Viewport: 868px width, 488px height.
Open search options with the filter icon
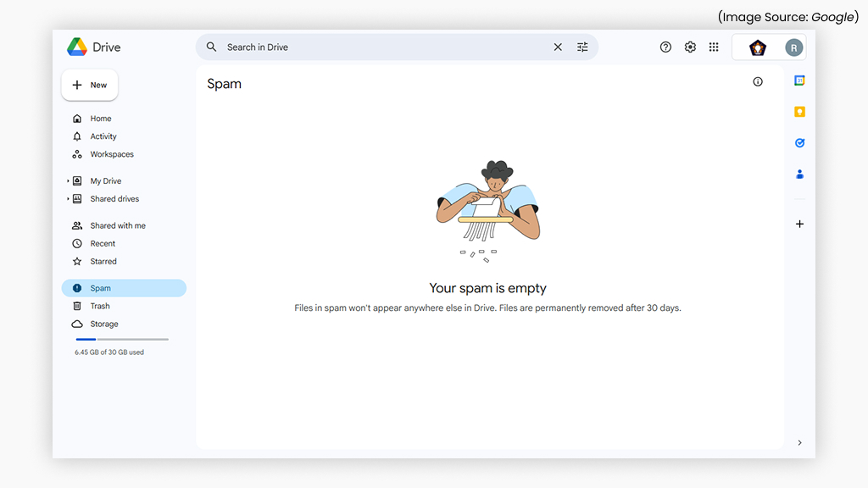point(582,47)
